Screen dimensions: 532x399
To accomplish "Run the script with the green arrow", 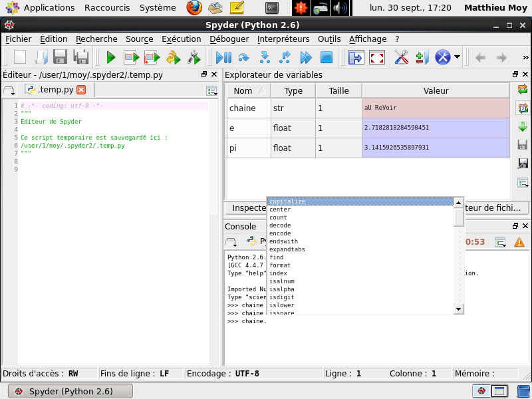I will click(x=110, y=57).
